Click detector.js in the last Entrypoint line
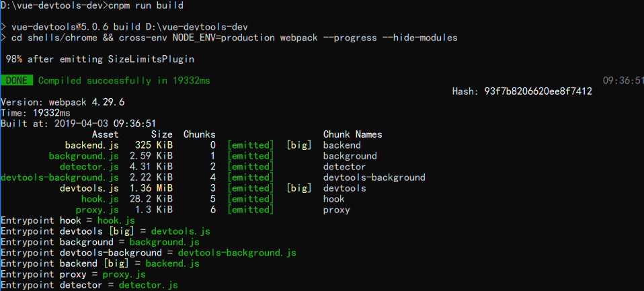This screenshot has width=644, height=291. (x=148, y=285)
